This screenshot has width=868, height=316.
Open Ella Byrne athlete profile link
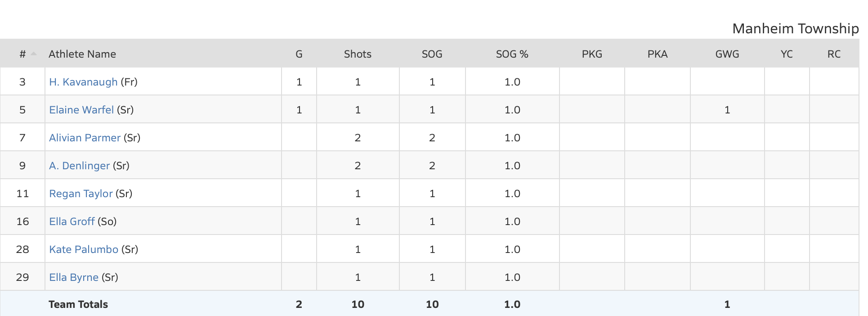(x=74, y=277)
